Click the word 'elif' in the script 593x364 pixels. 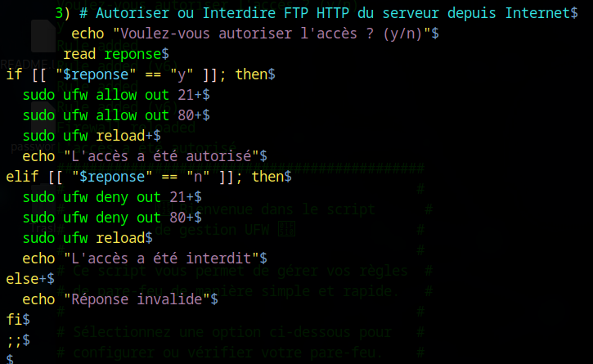(x=22, y=177)
